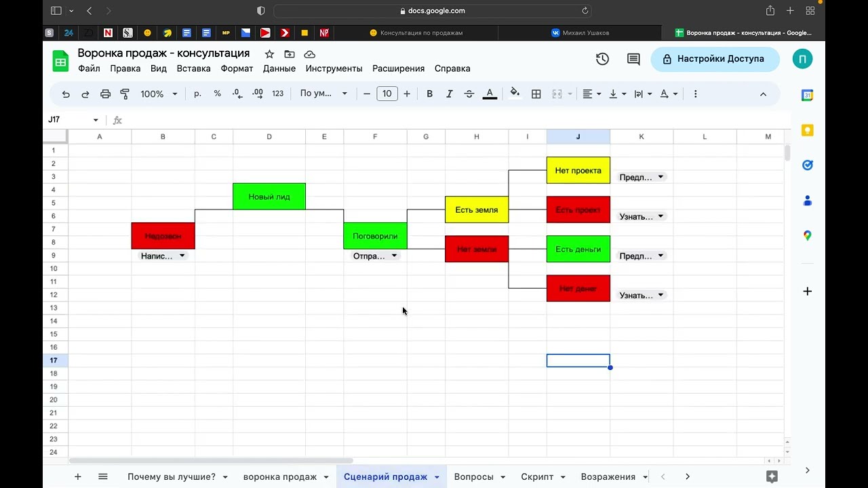Screen dimensions: 868x488
Task: Open the Вставка menu
Action: [193, 68]
